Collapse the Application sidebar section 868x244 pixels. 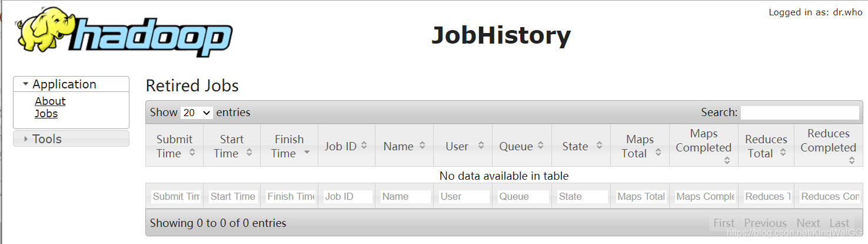[71, 84]
